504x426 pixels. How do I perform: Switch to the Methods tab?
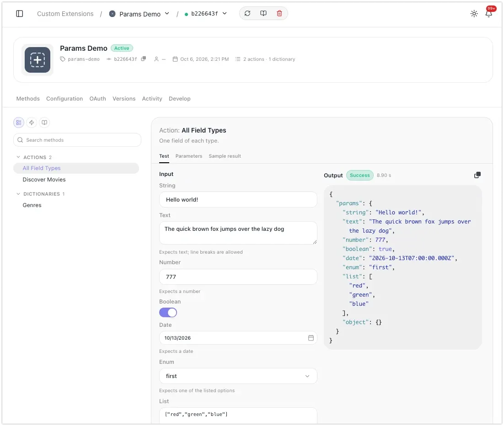(28, 99)
